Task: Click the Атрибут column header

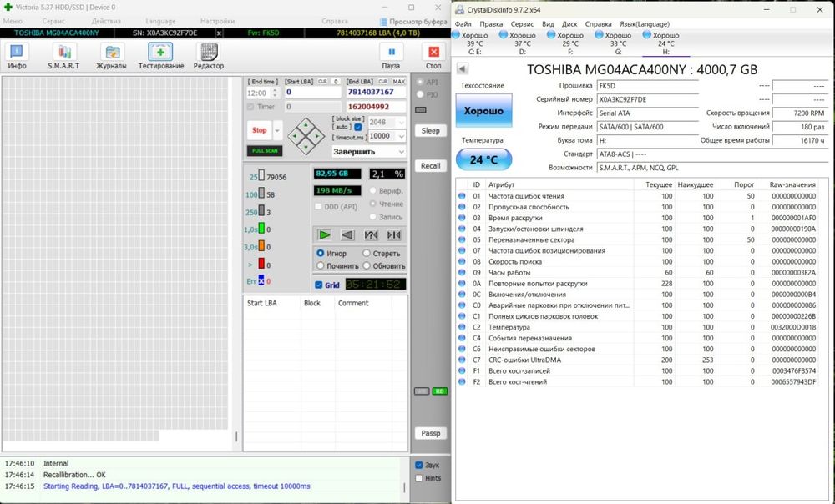Action: [559, 184]
